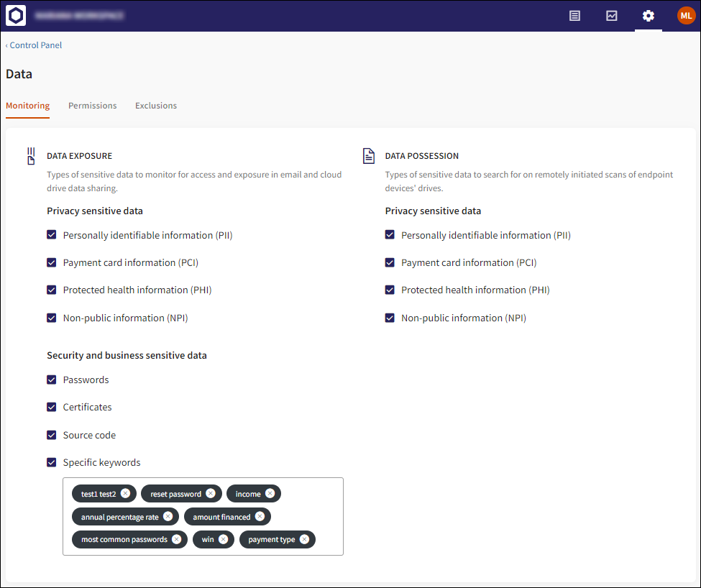Remove the 'income' keyword tag
Viewport: 701px width, 588px height.
270,493
